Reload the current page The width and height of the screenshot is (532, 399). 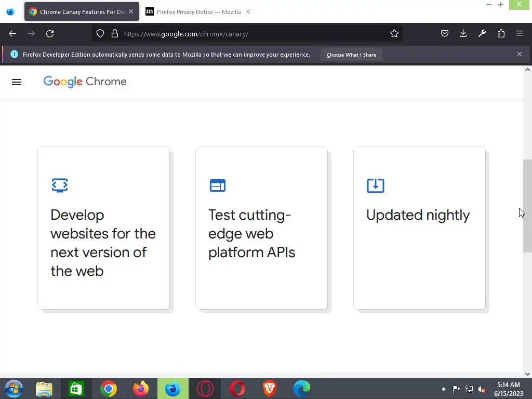[50, 34]
